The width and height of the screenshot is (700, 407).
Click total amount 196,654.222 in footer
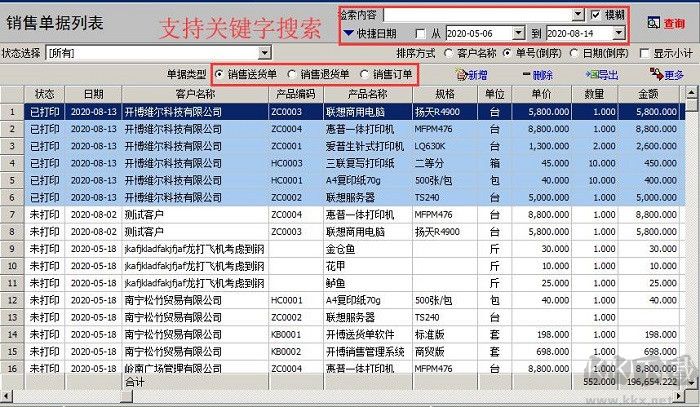(x=652, y=382)
